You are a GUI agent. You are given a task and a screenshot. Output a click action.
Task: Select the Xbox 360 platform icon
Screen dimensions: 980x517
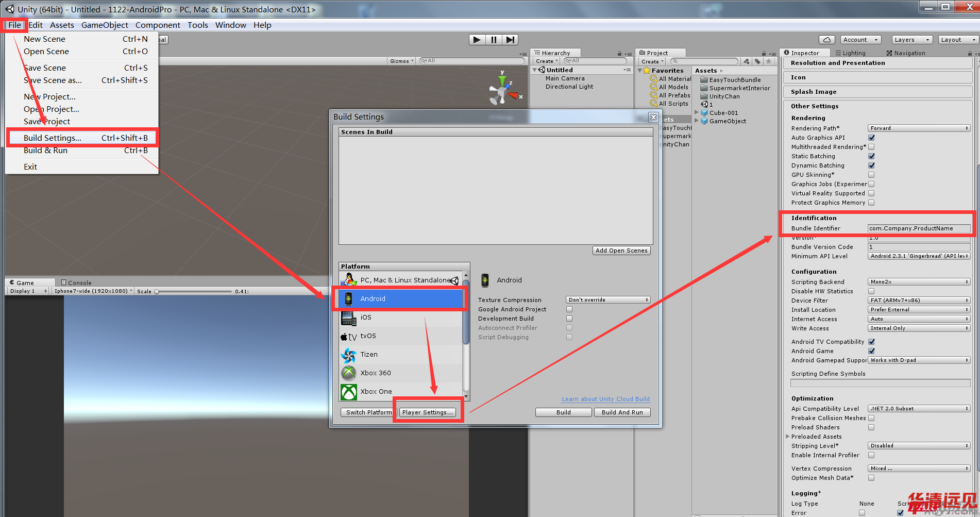click(349, 373)
